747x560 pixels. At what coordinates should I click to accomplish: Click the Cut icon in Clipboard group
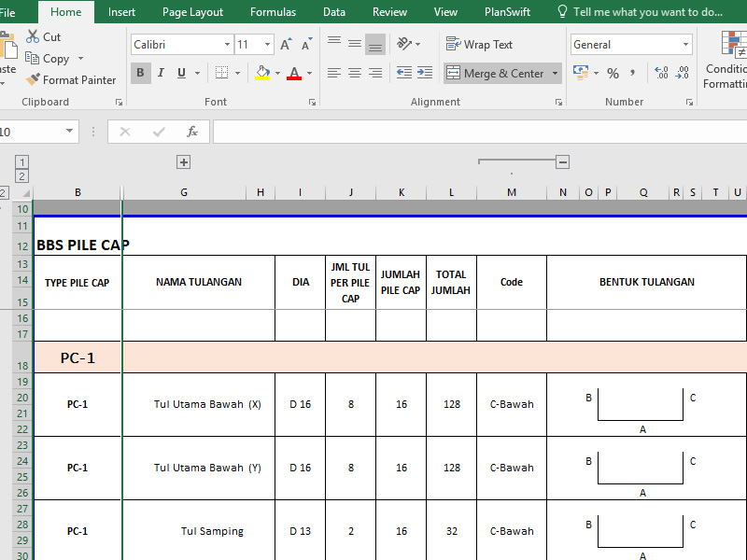pos(33,35)
